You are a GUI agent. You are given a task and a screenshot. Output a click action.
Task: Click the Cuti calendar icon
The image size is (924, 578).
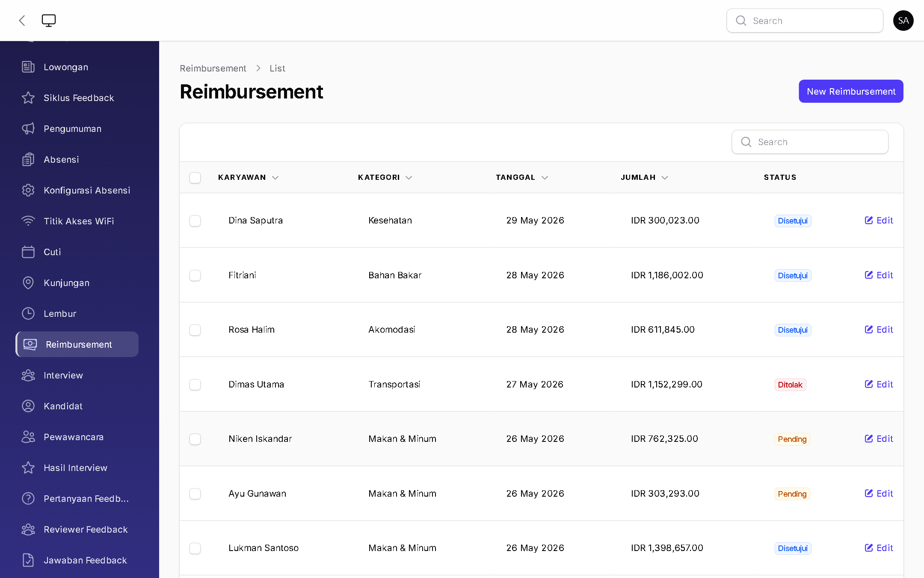coord(28,252)
